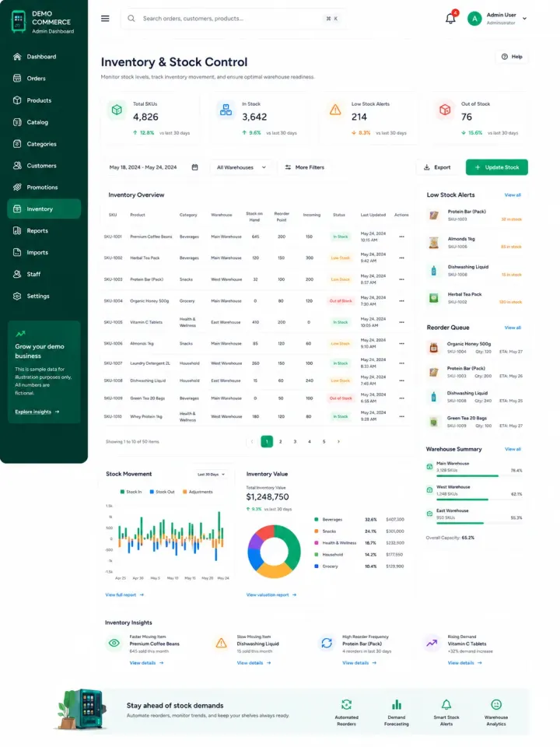Image resolution: width=560 pixels, height=747 pixels.
Task: Click the High Reorder Frequency refresh icon
Action: pyautogui.click(x=327, y=644)
